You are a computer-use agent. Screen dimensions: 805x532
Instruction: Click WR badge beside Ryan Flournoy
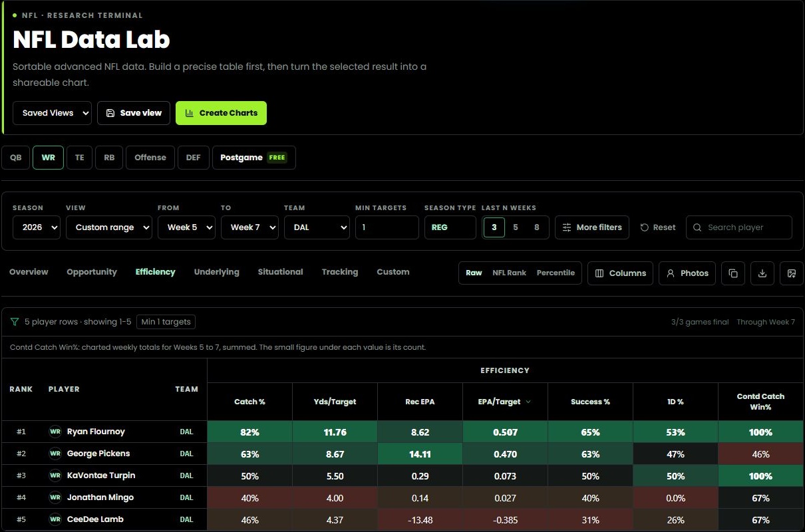pos(55,432)
